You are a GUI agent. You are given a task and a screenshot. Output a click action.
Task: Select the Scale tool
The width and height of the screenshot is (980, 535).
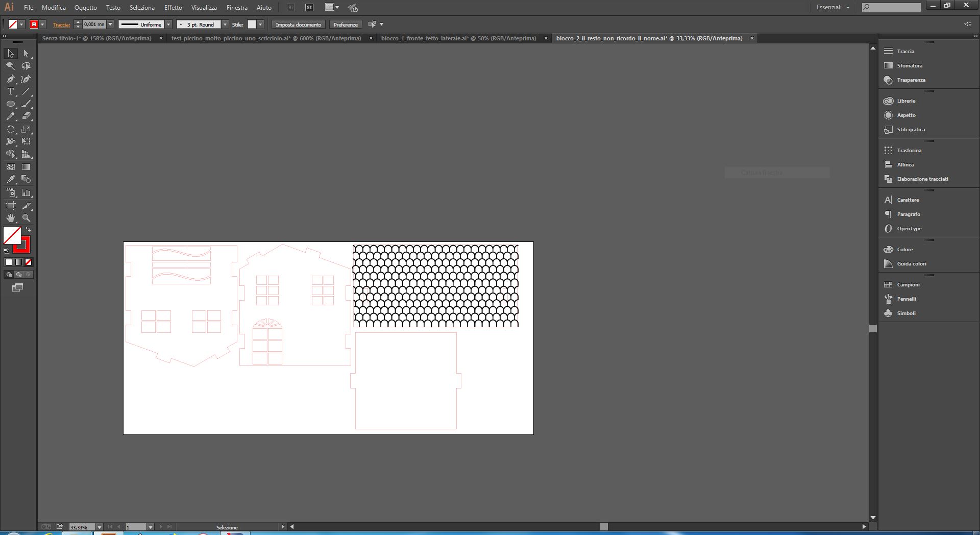coord(26,129)
